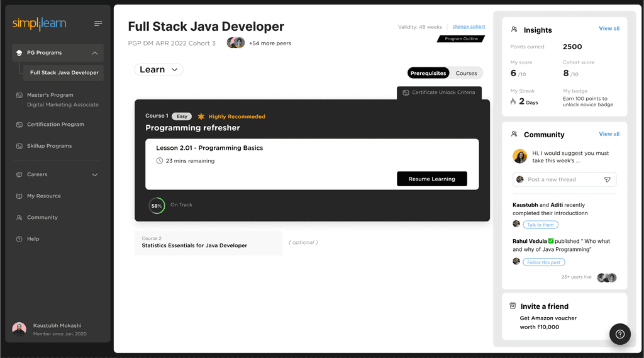Viewport: 644px width, 358px height.
Task: Click Resume Learning button
Action: 431,179
